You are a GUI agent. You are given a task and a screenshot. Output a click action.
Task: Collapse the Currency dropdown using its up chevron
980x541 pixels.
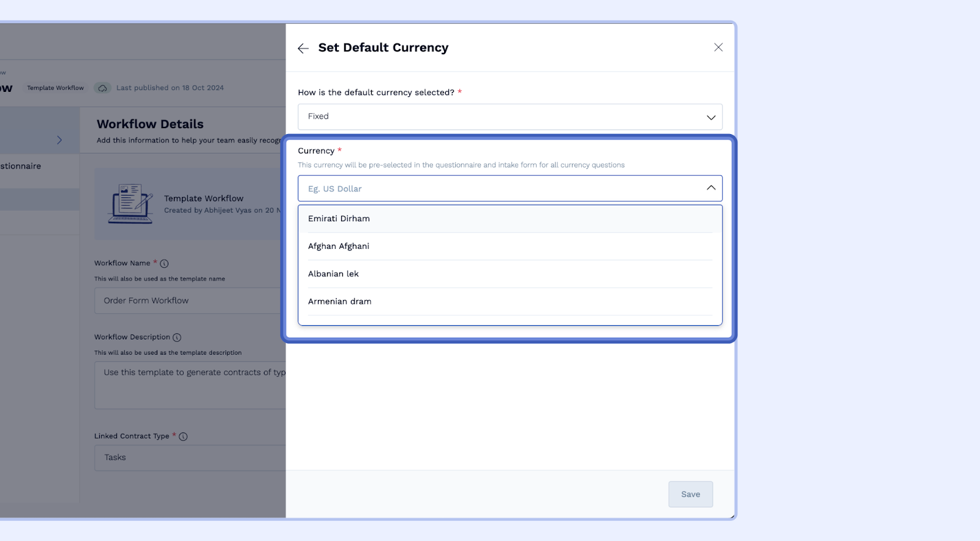point(710,188)
